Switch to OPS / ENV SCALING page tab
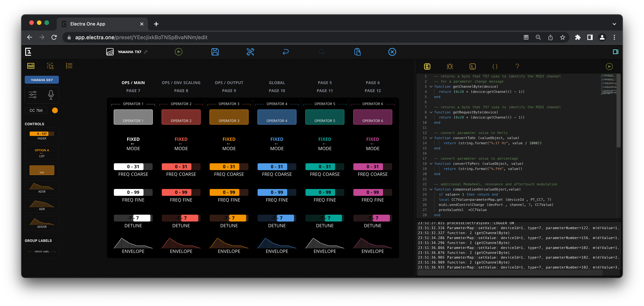Screen dimensions: 644x306 [181, 83]
